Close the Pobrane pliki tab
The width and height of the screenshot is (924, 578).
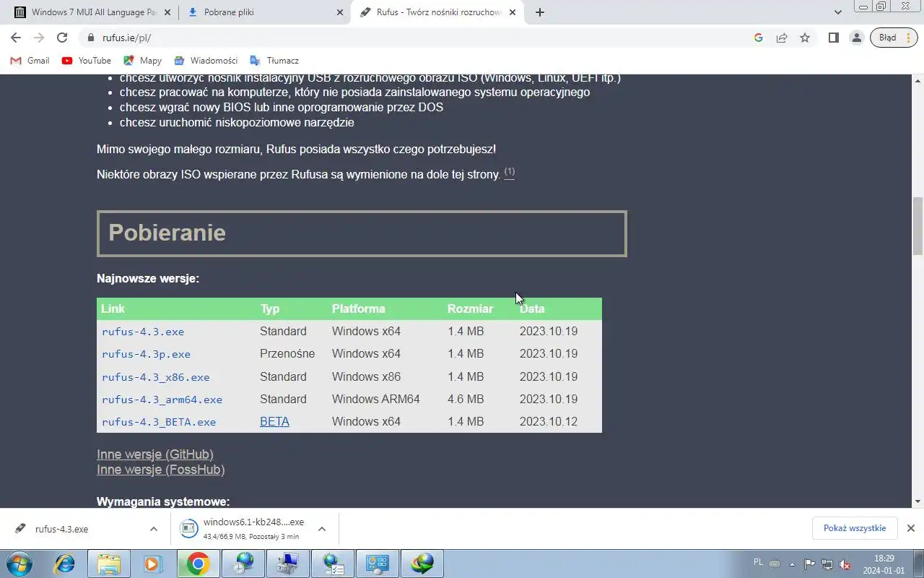pos(339,12)
